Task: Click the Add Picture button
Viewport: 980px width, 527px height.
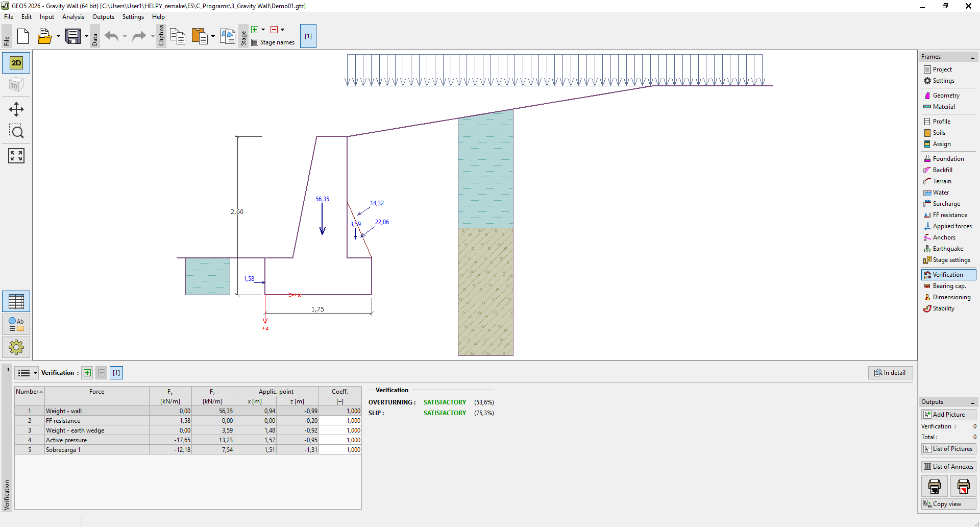Action: (x=948, y=415)
